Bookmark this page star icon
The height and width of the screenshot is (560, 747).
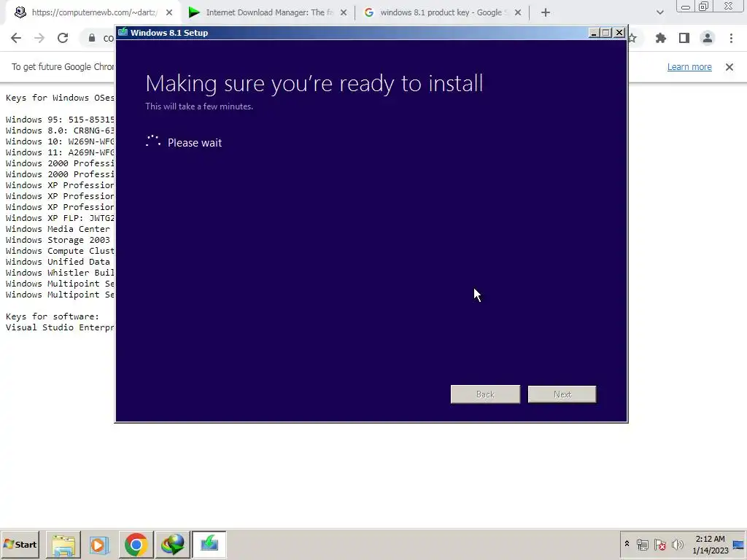632,38
